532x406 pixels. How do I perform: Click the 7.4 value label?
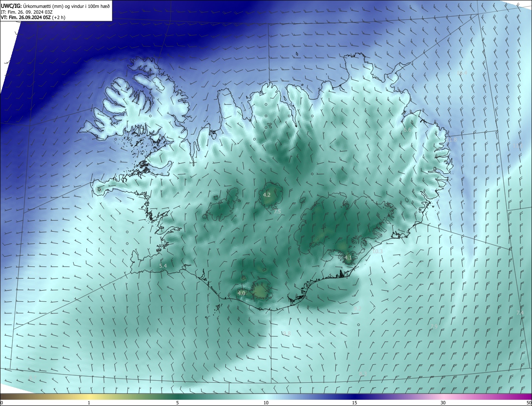[x=520, y=312]
